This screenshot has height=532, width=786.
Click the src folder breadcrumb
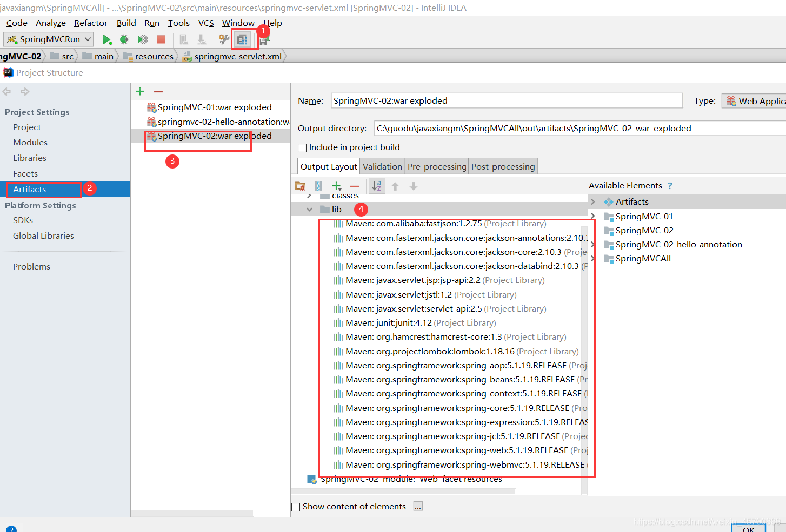pyautogui.click(x=62, y=56)
